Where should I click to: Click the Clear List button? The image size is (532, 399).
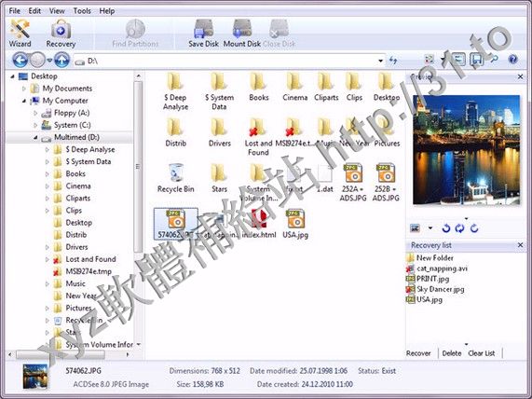pyautogui.click(x=482, y=353)
